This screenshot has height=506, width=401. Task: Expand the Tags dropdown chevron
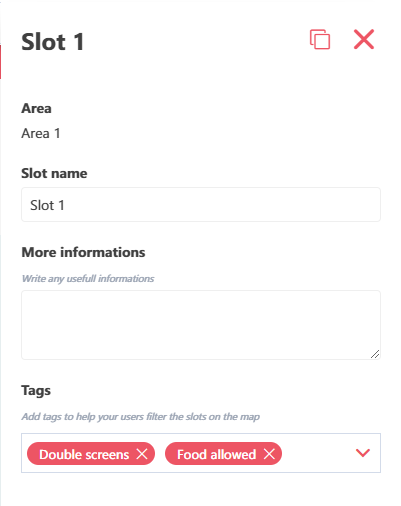(363, 453)
